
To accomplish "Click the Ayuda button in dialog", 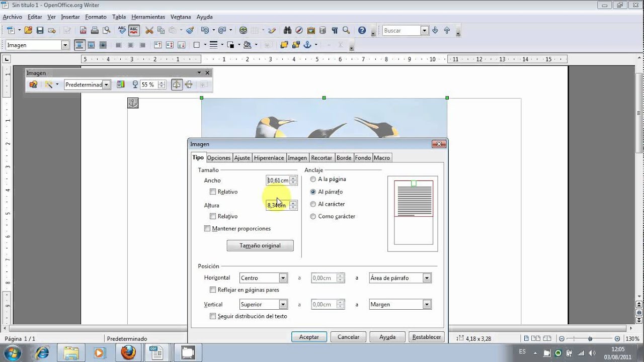I will pos(387,337).
